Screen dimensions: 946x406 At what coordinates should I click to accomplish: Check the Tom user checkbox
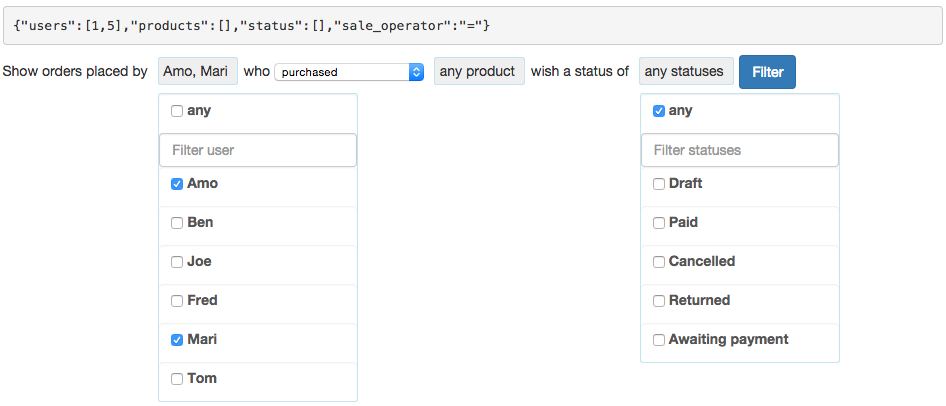click(177, 379)
